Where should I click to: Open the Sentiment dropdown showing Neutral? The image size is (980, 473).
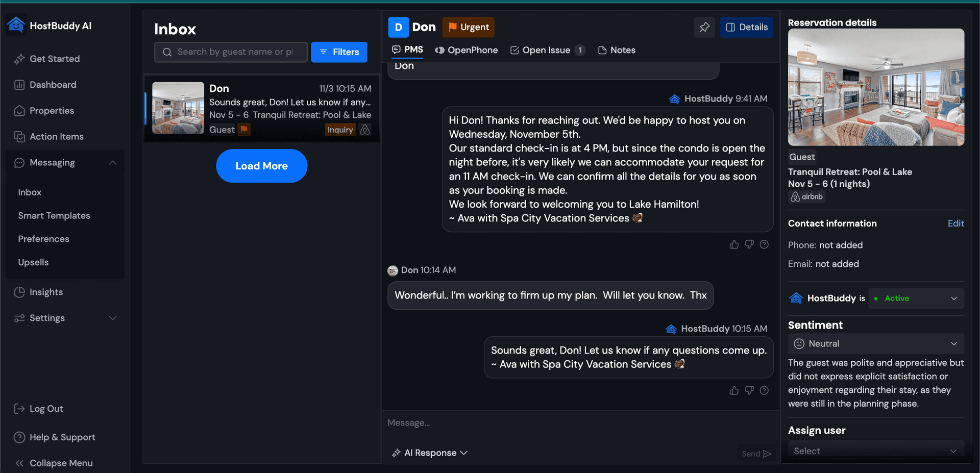875,343
